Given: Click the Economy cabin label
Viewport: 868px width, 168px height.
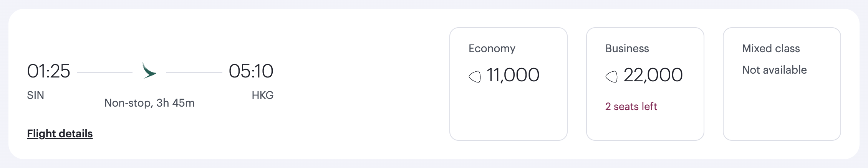Looking at the screenshot, I should pyautogui.click(x=492, y=48).
